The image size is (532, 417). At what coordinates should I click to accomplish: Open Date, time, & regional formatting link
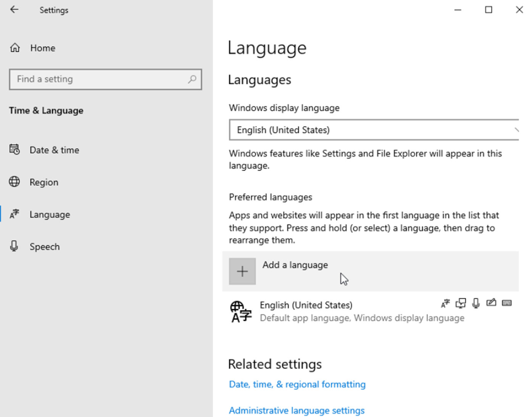[297, 385]
